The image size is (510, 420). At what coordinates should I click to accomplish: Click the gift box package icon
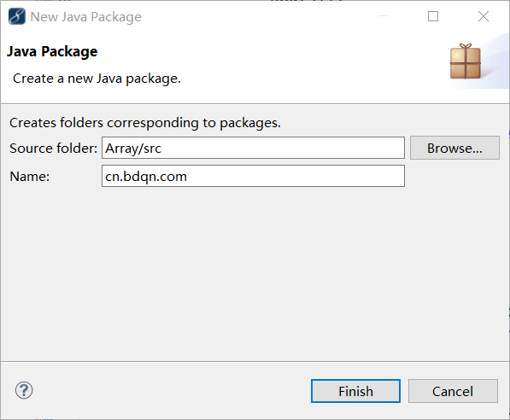point(465,61)
